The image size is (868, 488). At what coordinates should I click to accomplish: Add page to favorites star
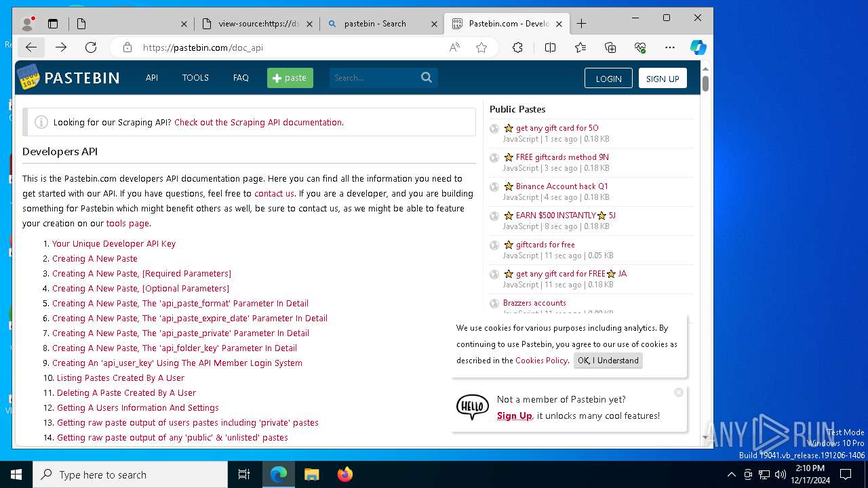481,47
